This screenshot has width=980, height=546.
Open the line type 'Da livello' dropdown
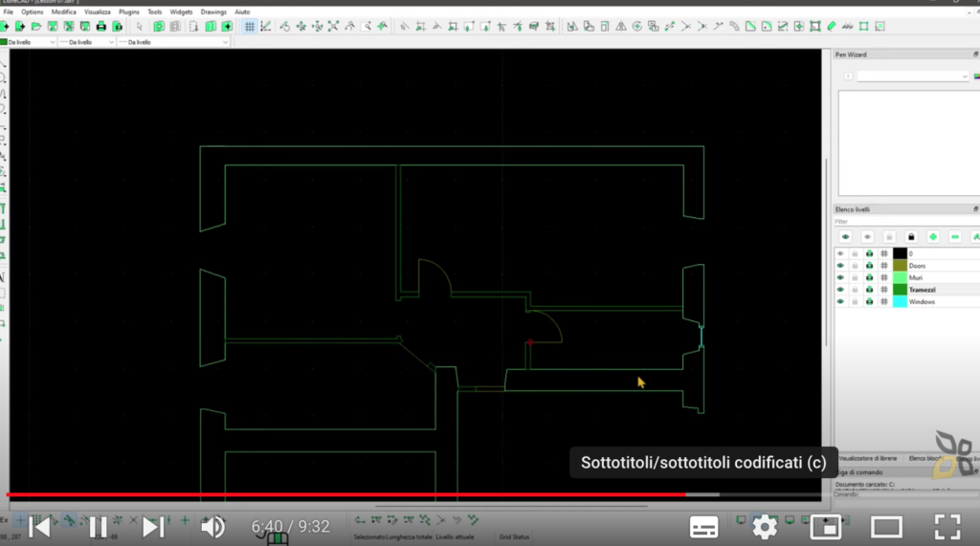[174, 42]
